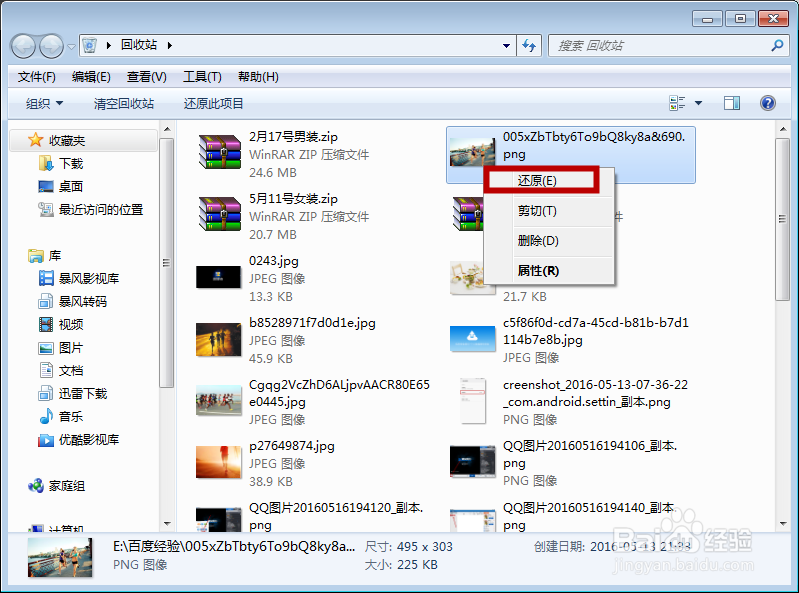
Task: Open the recent pages dropdown arrow
Action: [x=71, y=47]
